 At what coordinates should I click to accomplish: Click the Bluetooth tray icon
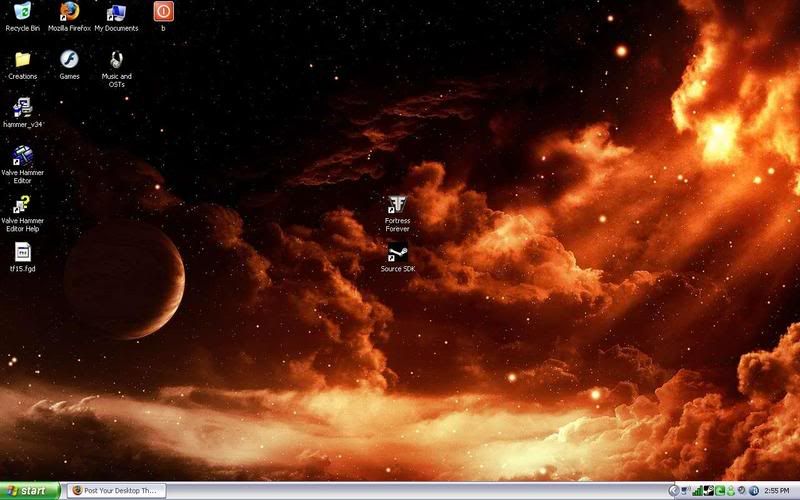pyautogui.click(x=753, y=491)
